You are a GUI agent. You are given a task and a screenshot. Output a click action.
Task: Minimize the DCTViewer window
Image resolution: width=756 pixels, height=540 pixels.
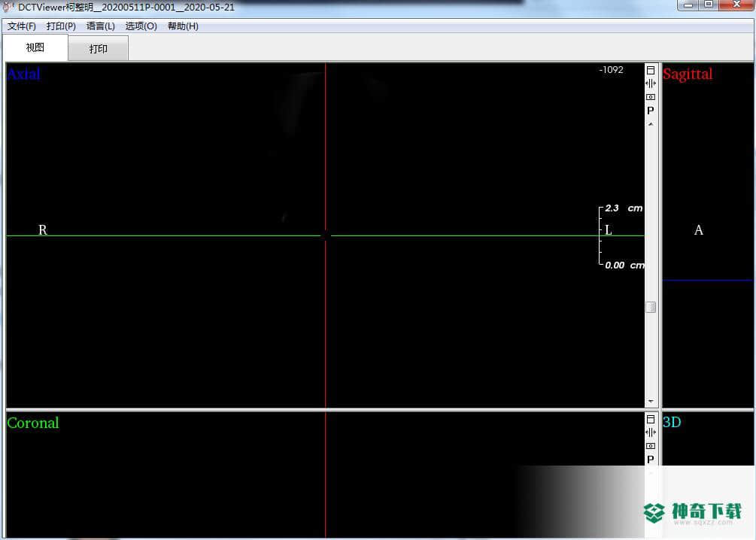[x=688, y=5]
